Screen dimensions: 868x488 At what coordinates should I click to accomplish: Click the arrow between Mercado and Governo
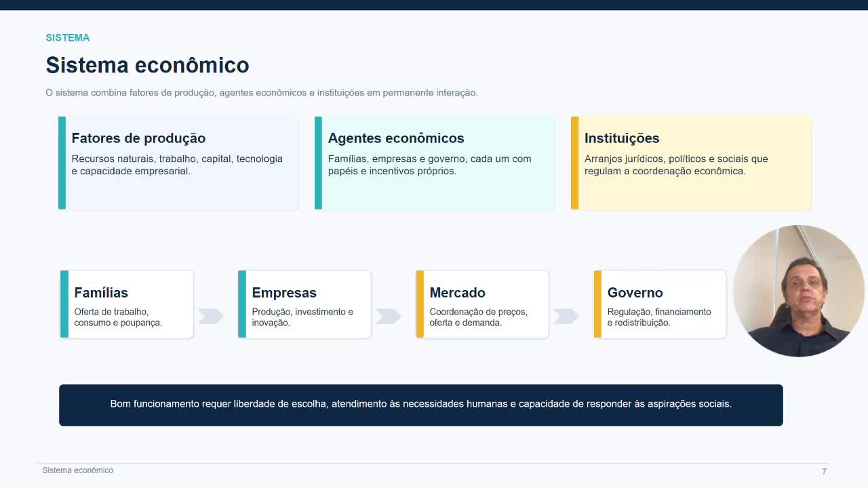coord(566,317)
